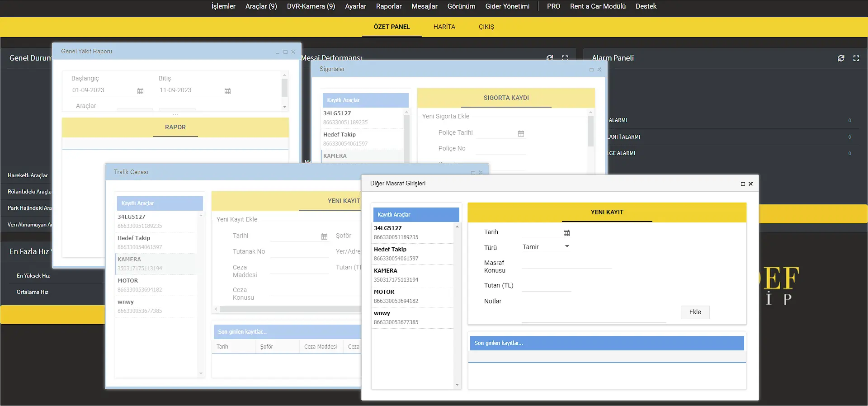Click the ÇIKIŞ tab to log out
868x406 pixels.
[486, 27]
